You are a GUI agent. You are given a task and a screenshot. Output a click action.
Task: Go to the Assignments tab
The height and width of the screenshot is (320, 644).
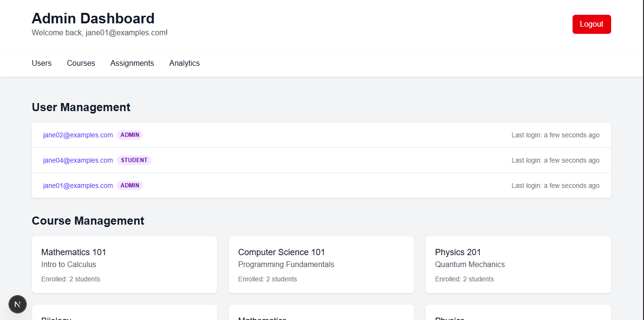132,63
